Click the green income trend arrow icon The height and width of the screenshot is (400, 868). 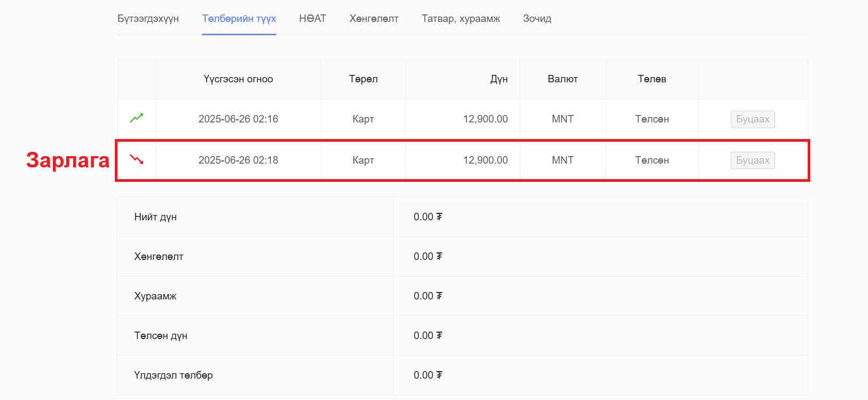(x=137, y=118)
